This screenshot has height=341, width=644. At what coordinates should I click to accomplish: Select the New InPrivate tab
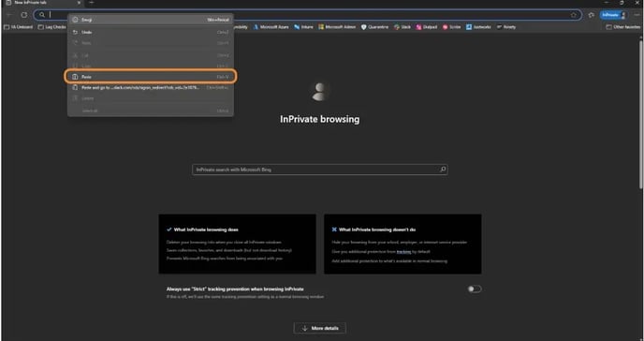[x=43, y=3]
